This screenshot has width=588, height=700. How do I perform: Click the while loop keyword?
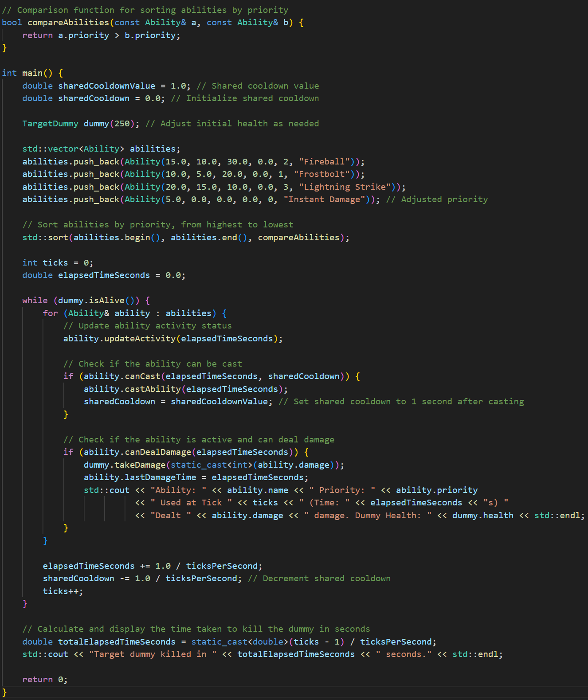point(35,301)
